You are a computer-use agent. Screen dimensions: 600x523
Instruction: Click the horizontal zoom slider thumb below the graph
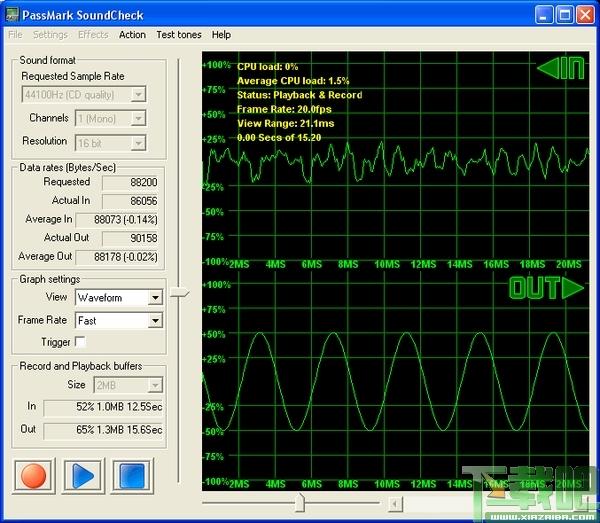(298, 501)
